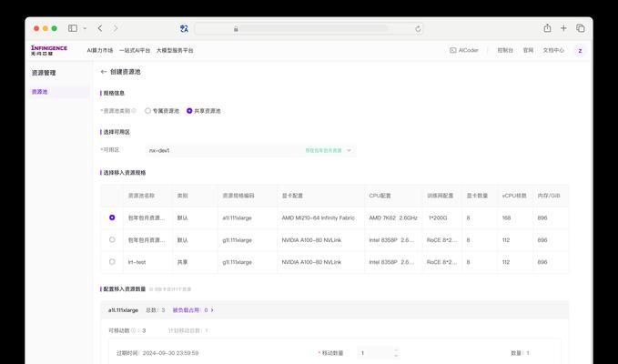The width and height of the screenshot is (618, 364).
Task: Increase 移动数量 with the up arrow
Action: [396, 350]
